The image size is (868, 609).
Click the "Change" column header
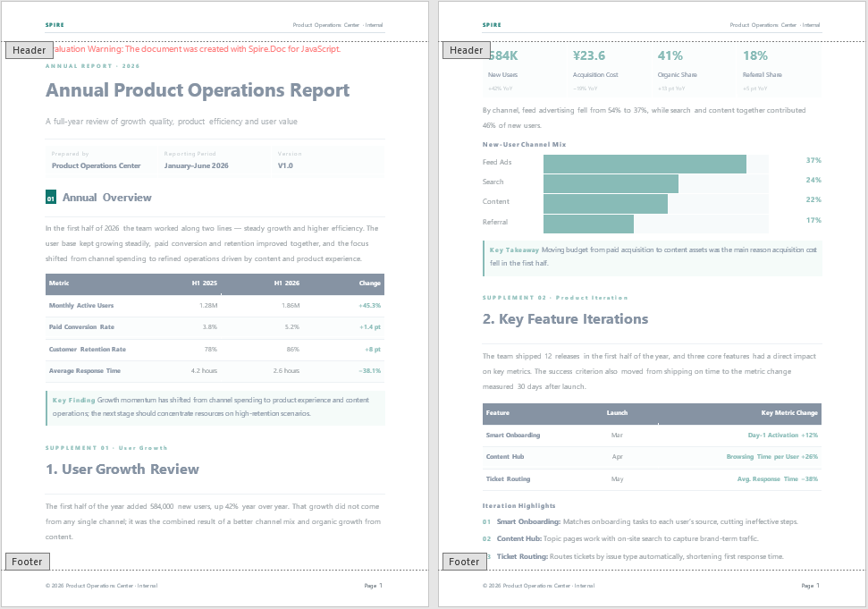[x=370, y=283]
